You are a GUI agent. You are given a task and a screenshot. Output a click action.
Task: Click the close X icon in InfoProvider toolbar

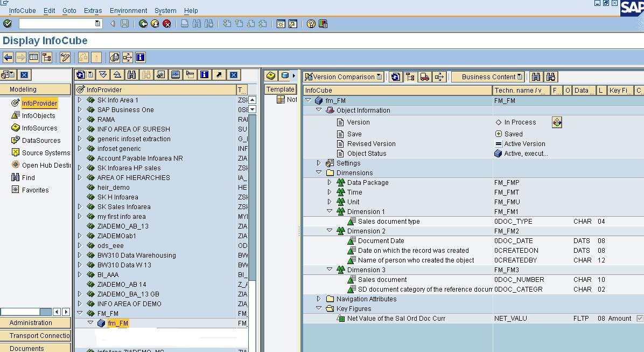tap(234, 75)
